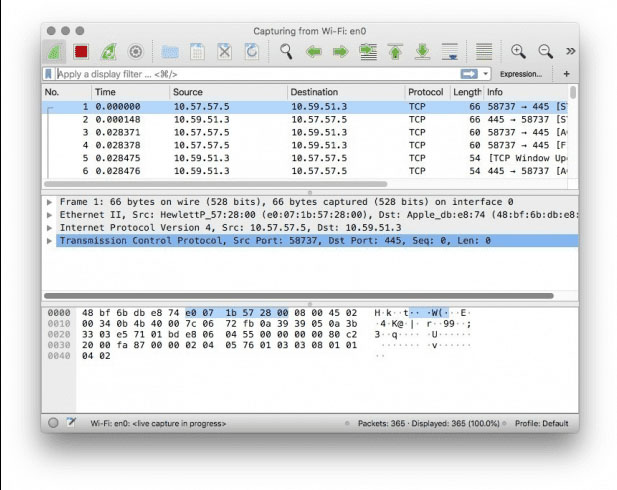Viewport: 617px width, 490px height.
Task: Zoom in on packet text
Action: pyautogui.click(x=518, y=51)
